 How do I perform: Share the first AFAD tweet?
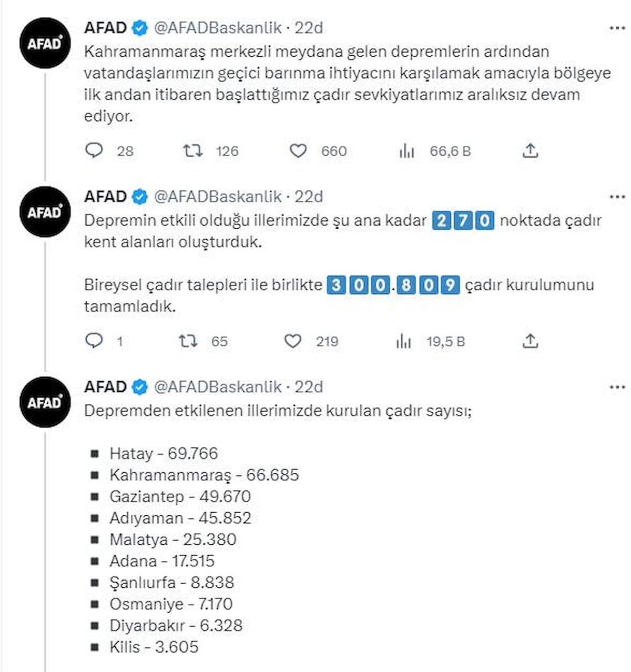531,151
